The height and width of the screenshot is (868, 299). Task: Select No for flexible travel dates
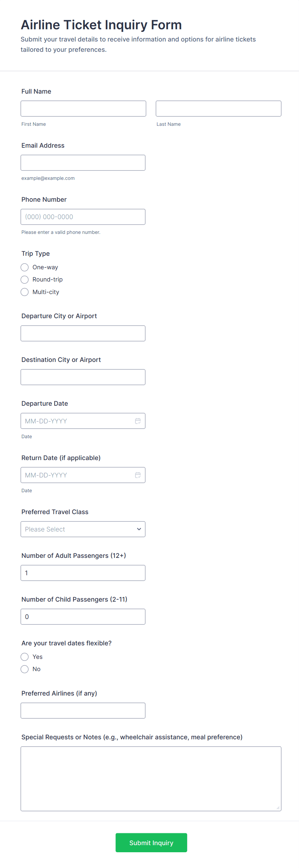[x=24, y=669]
